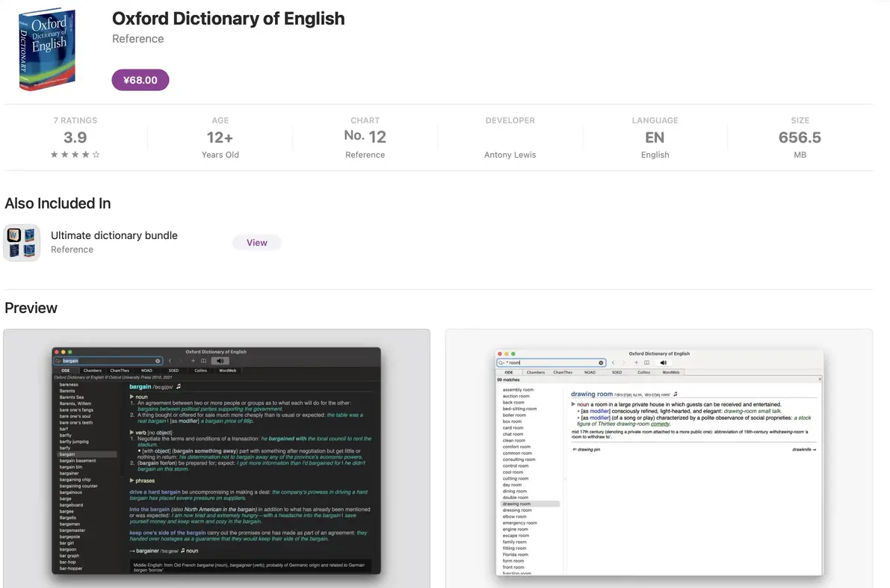The height and width of the screenshot is (588, 890).
Task: Click music note beside 'bargain' headword
Action: [x=179, y=387]
